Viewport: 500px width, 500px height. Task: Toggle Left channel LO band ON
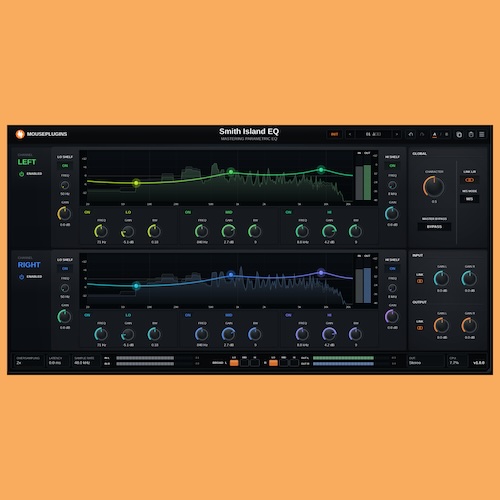click(87, 212)
